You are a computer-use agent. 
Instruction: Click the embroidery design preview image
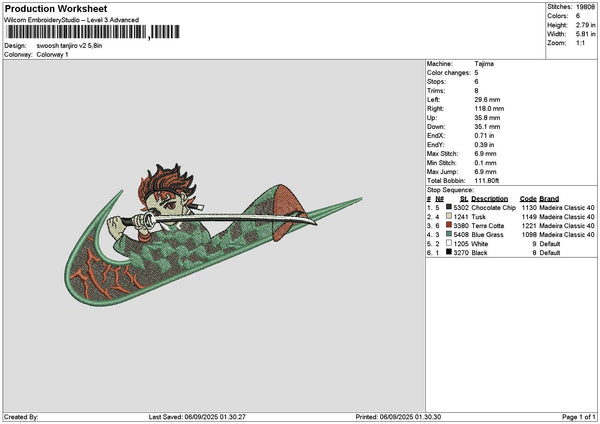[213, 235]
